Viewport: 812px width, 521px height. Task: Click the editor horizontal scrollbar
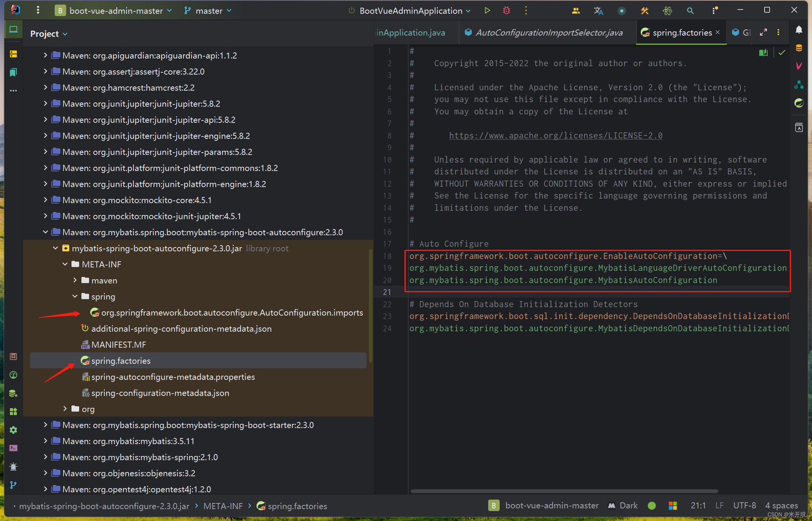(x=564, y=491)
